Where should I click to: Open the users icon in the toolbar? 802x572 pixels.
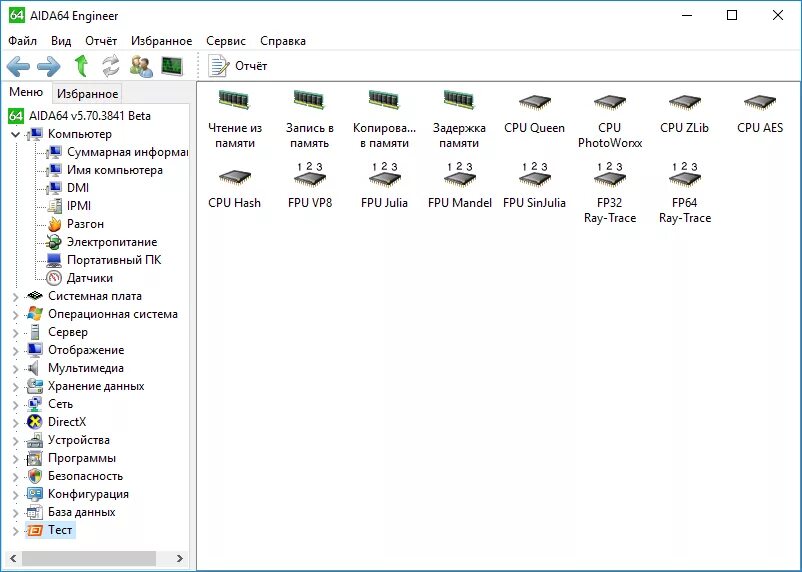pyautogui.click(x=141, y=66)
